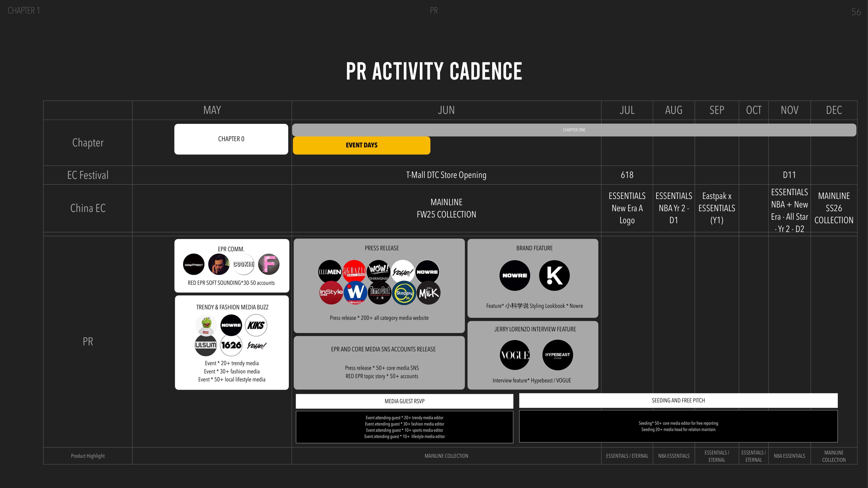Click the T-Mall DTC Store Opening cell
The image size is (868, 488).
(446, 175)
